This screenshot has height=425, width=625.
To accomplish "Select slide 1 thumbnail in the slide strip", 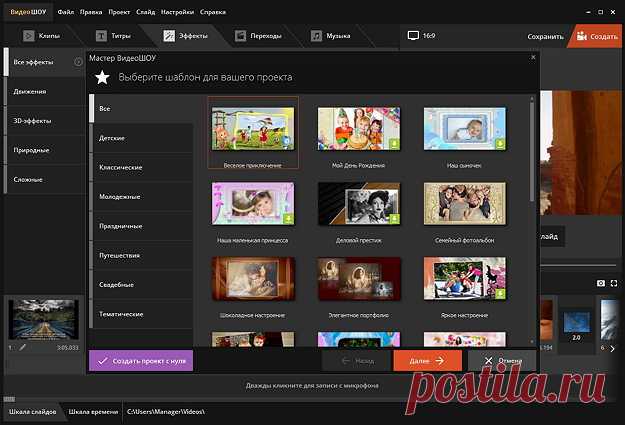I will pos(44,320).
